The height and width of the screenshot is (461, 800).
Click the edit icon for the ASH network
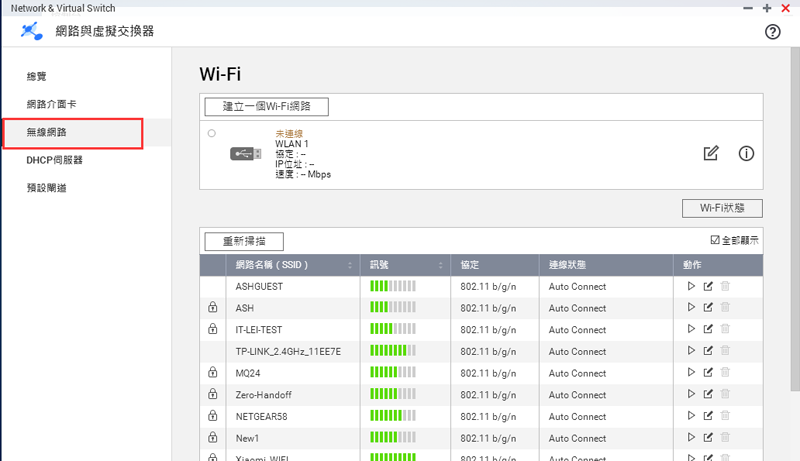coord(708,308)
